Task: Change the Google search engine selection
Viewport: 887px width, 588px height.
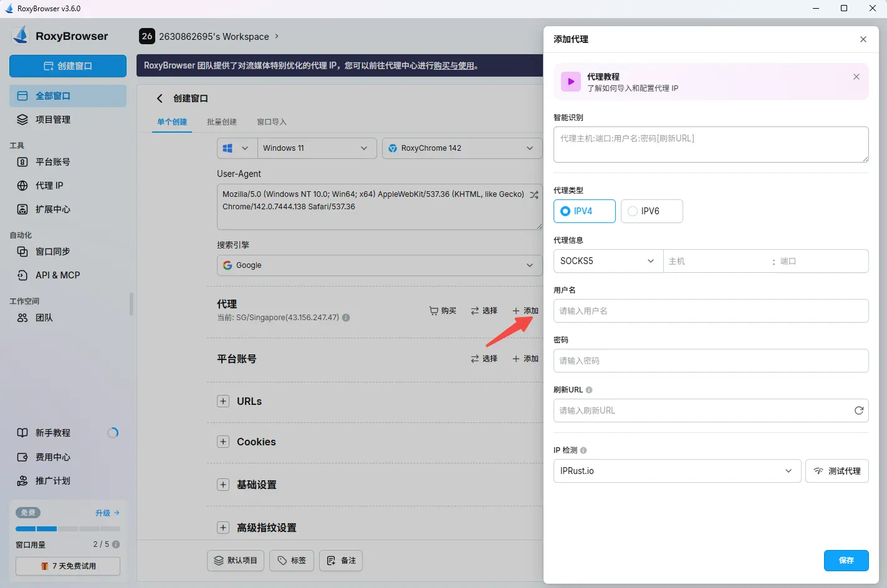Action: 378,265
